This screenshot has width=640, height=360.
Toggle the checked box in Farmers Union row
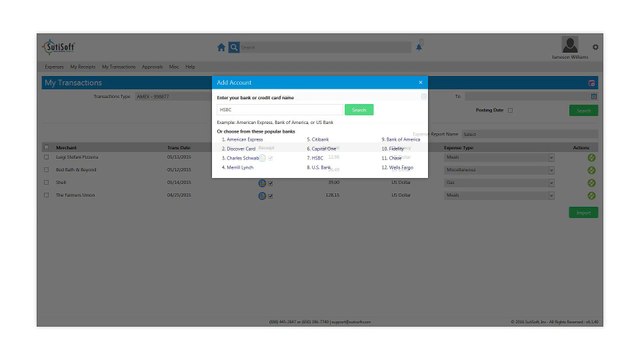tap(271, 196)
